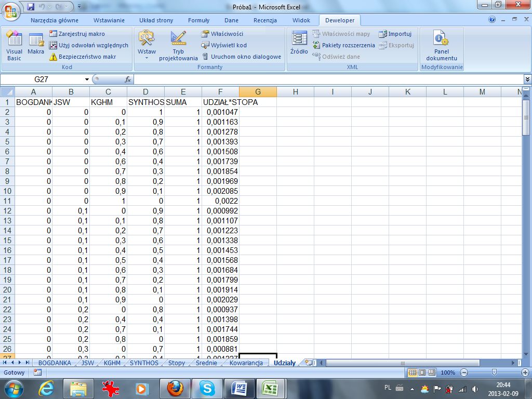Open Panel dokumentu

[x=442, y=46]
